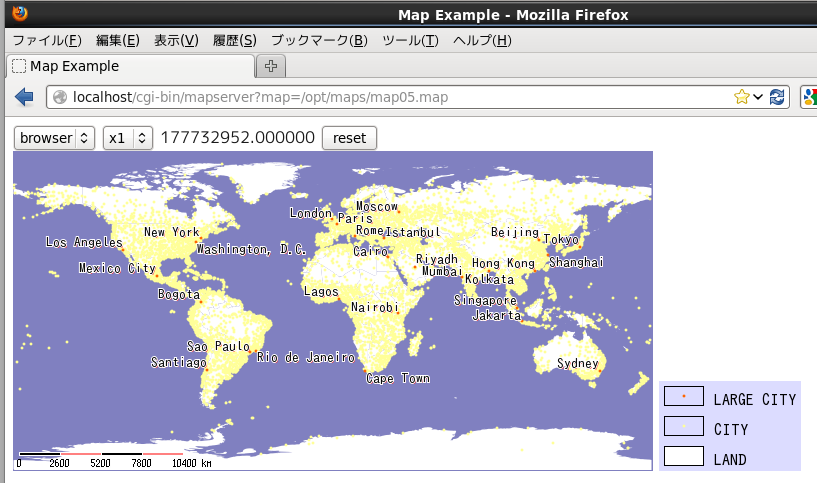Viewport: 817px width, 483px height.
Task: Open the ファイル(F) menu
Action: point(46,40)
